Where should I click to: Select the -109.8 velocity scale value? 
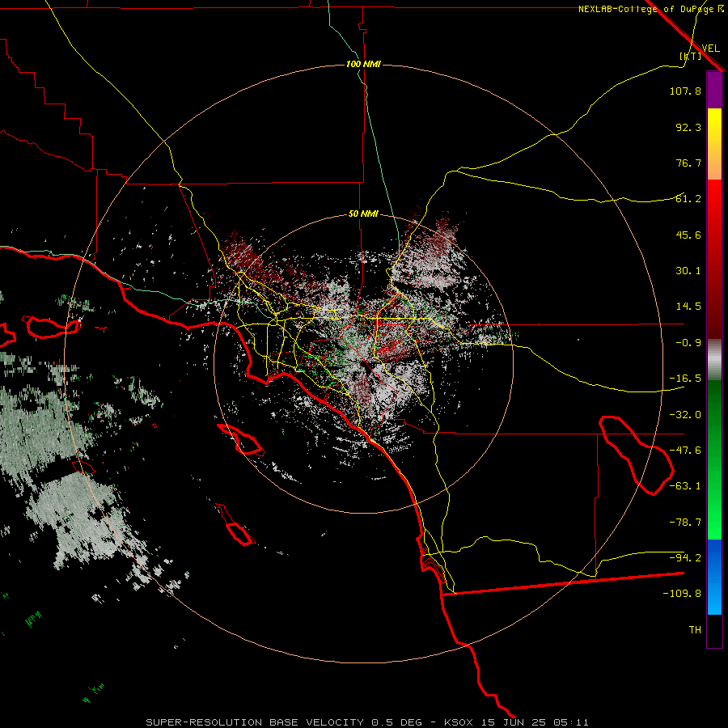point(682,594)
